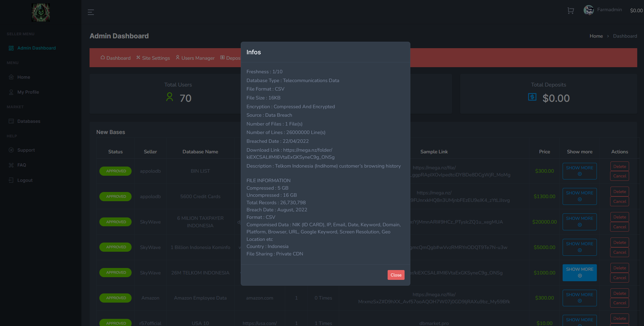
Task: Click the tools icon beside Site Settings
Action: point(138,57)
